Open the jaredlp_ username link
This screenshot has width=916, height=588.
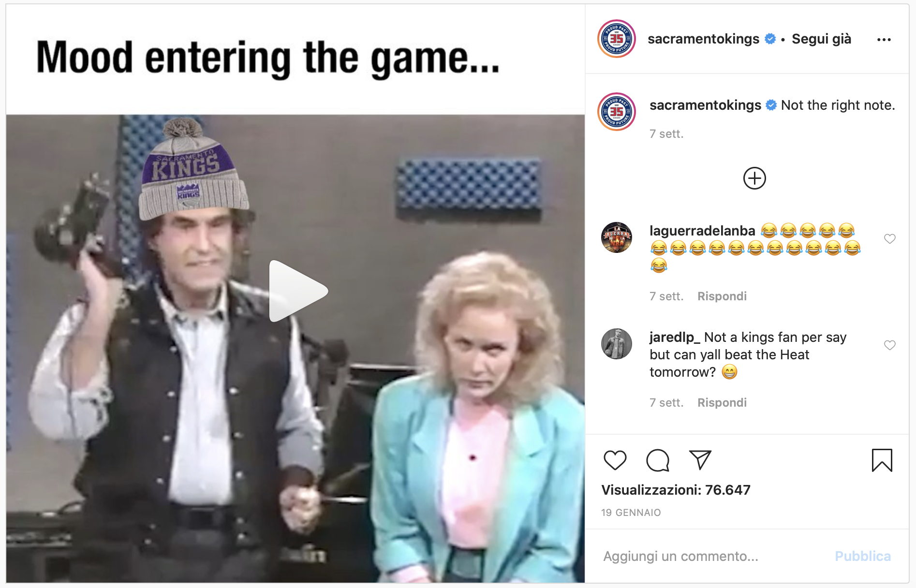pyautogui.click(x=674, y=337)
